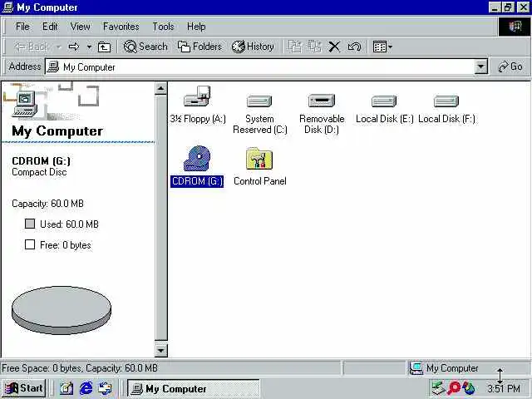Viewport: 532px width, 399px height.
Task: Open the Tools menu
Action: point(163,27)
